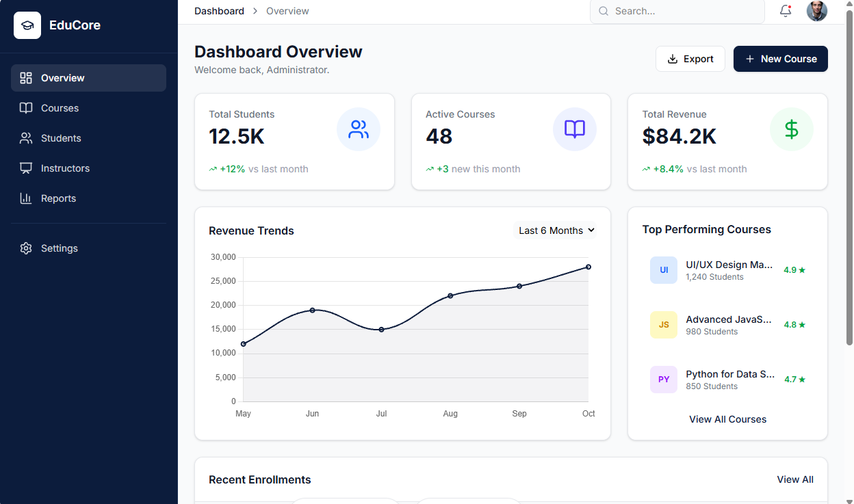The width and height of the screenshot is (854, 504).
Task: Click the PY course badge icon
Action: point(663,380)
